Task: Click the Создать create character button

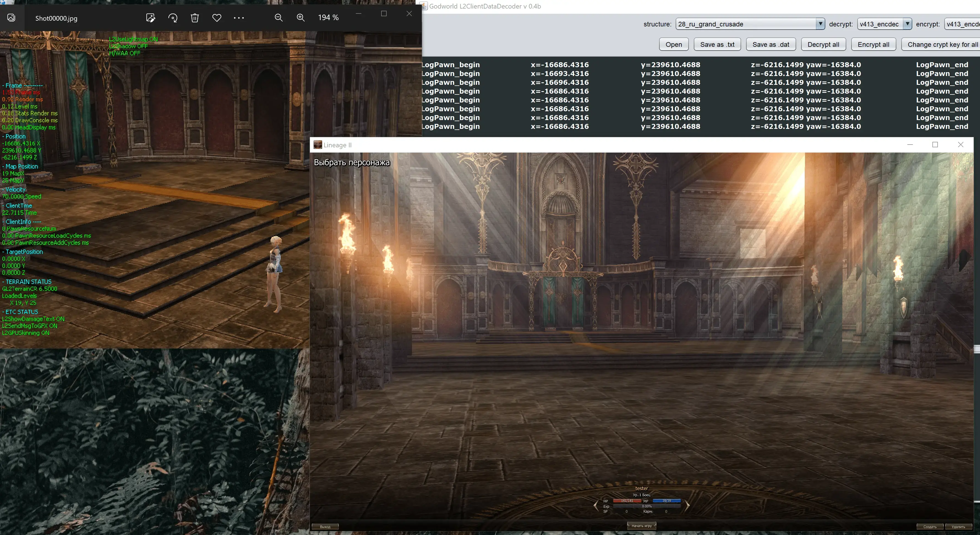Action: pyautogui.click(x=930, y=527)
